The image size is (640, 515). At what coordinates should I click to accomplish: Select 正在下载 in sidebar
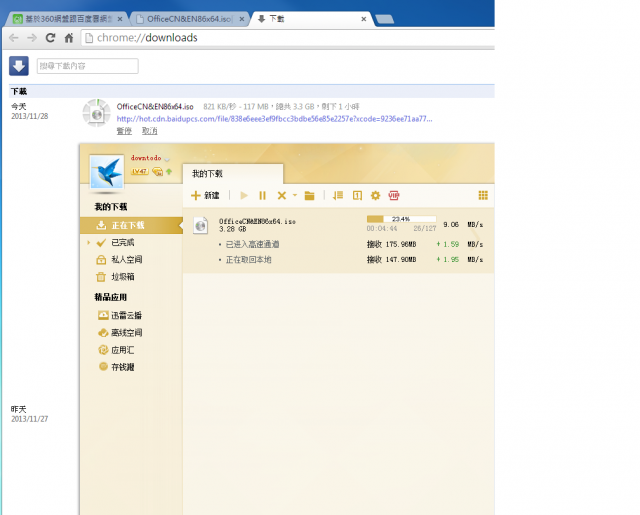coord(131,225)
